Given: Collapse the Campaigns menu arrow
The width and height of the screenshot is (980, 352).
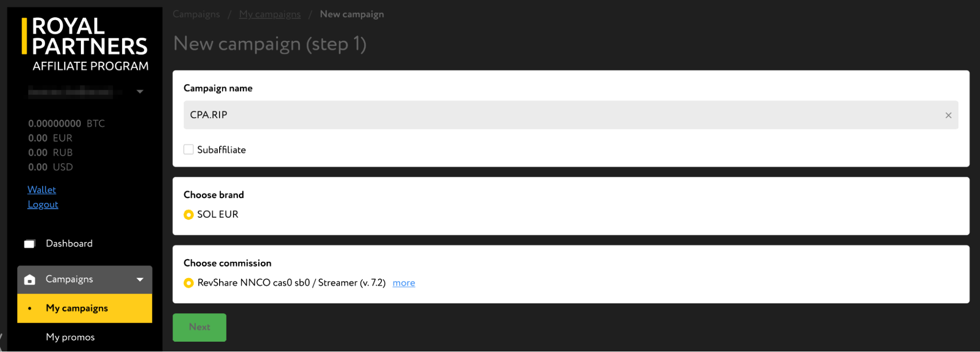Looking at the screenshot, I should [x=140, y=279].
